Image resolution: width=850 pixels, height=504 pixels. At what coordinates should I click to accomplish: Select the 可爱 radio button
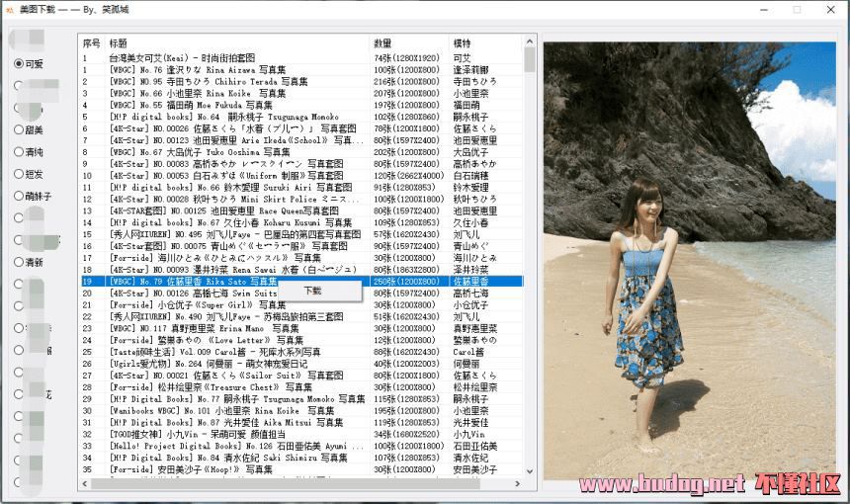pyautogui.click(x=19, y=64)
